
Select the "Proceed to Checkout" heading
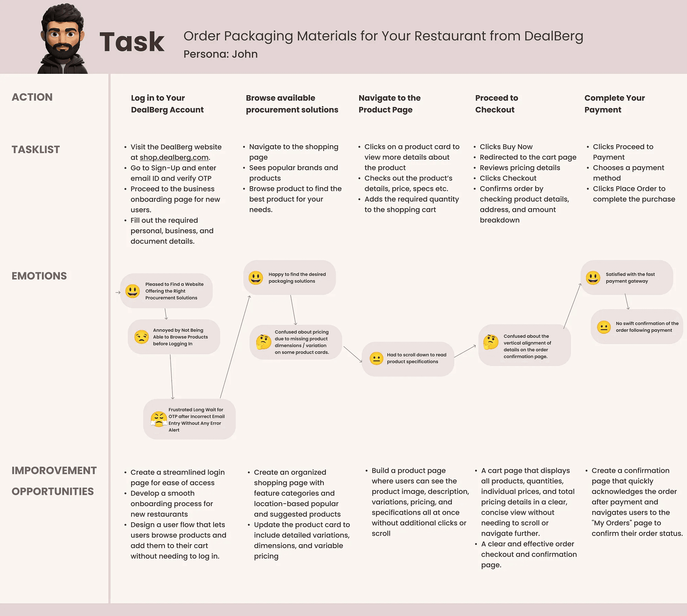coord(497,104)
